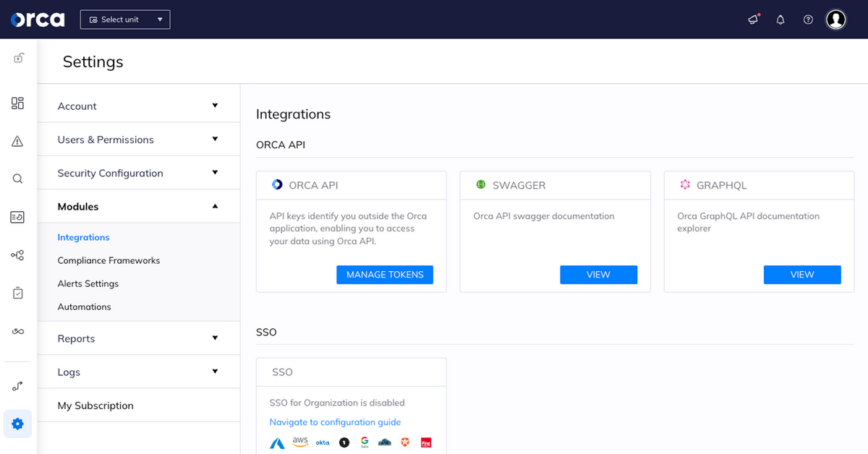Open the route path icon in sidebar

(x=18, y=386)
